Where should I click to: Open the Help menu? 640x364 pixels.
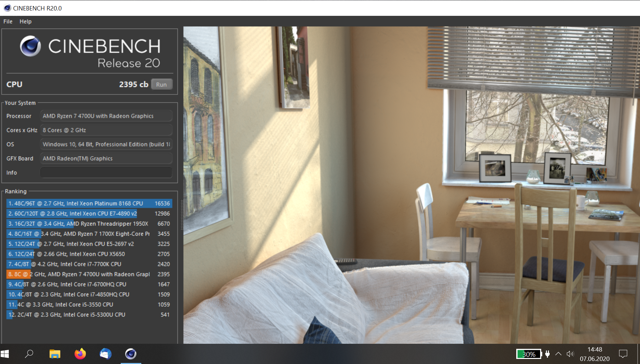coord(25,21)
